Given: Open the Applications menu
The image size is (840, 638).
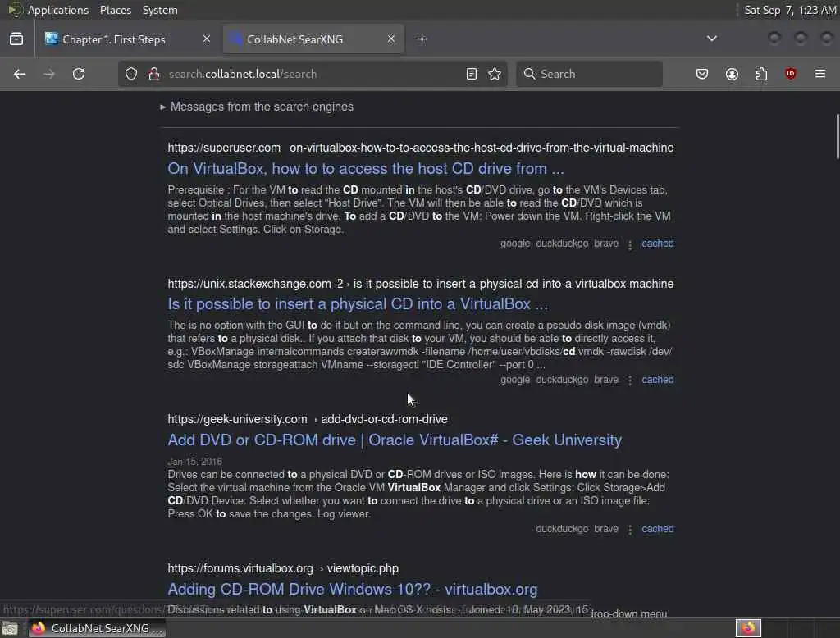Looking at the screenshot, I should tap(58, 10).
